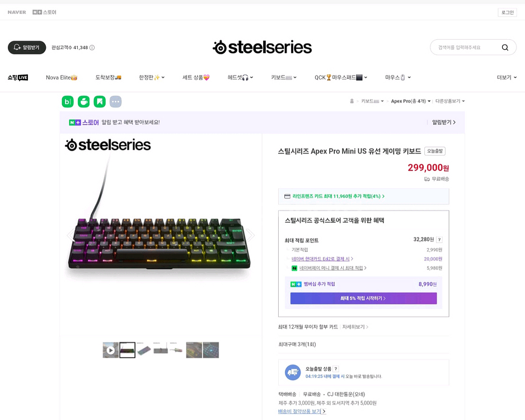Share via Naver Blog icon
The width and height of the screenshot is (525, 420).
[x=68, y=101]
